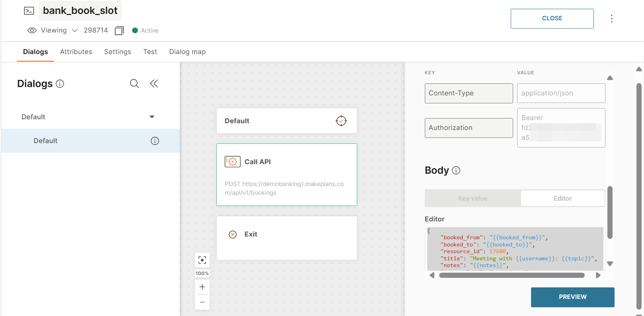Zoom in the canvas with plus
This screenshot has height=316, width=644.
(202, 287)
